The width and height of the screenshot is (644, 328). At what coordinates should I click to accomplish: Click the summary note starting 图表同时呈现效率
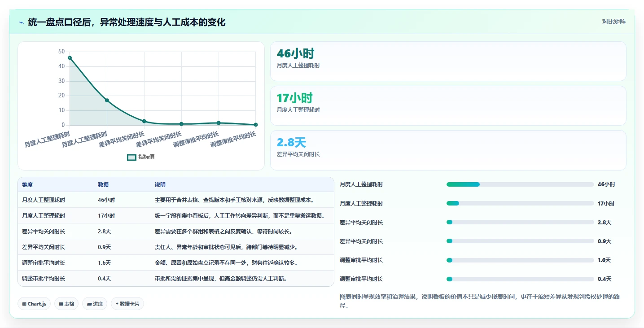480,301
